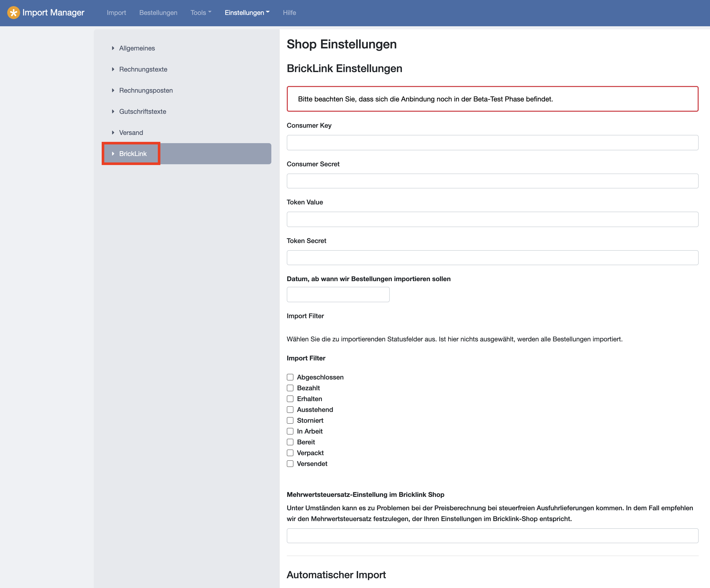Click the arrow icon beside Gutschriftstexte

pos(113,111)
